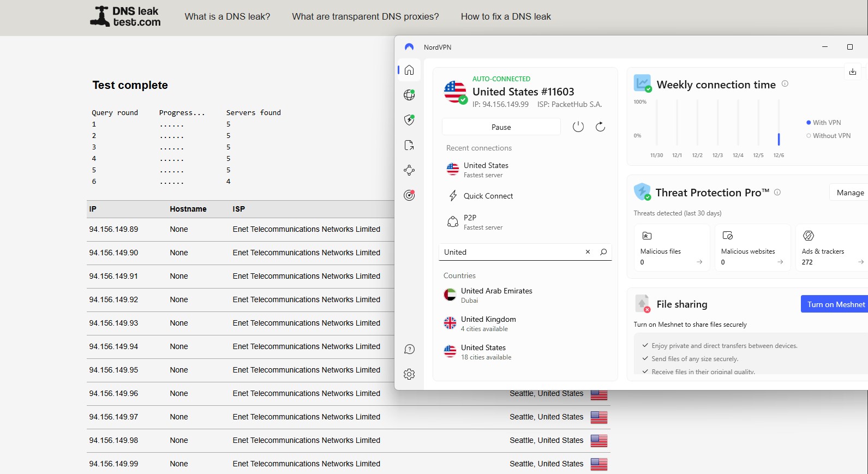
Task: Open help chat icon in NordVPN sidebar
Action: click(409, 349)
